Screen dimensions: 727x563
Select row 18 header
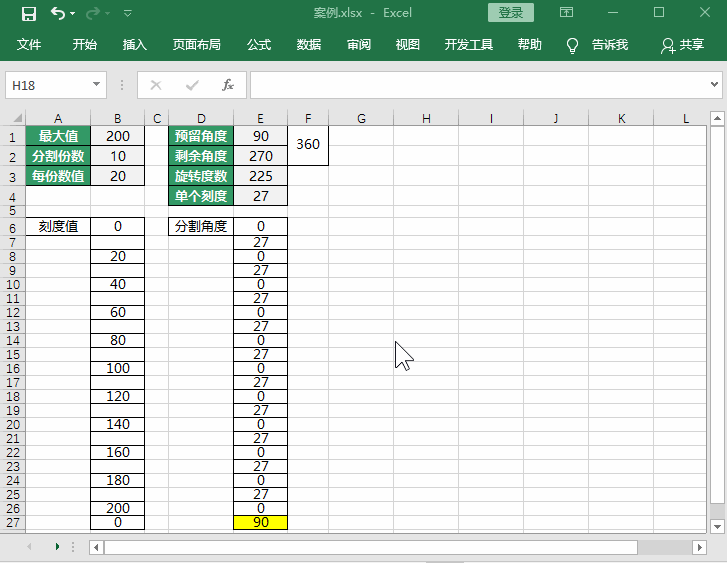pyautogui.click(x=13, y=397)
